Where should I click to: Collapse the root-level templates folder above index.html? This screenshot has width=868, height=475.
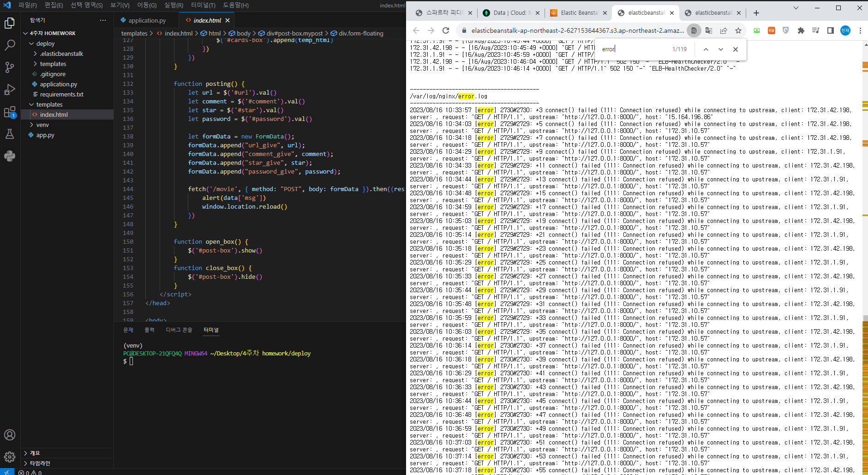tap(67, 104)
